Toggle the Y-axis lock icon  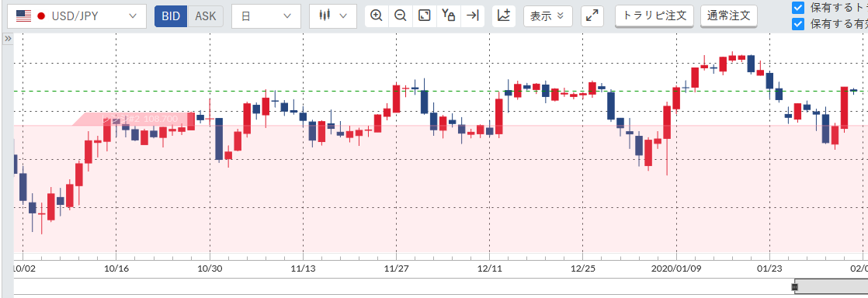pyautogui.click(x=448, y=16)
